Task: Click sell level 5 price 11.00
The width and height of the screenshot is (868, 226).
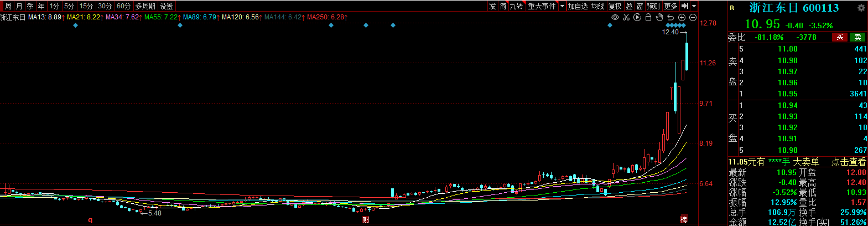Action: point(788,49)
